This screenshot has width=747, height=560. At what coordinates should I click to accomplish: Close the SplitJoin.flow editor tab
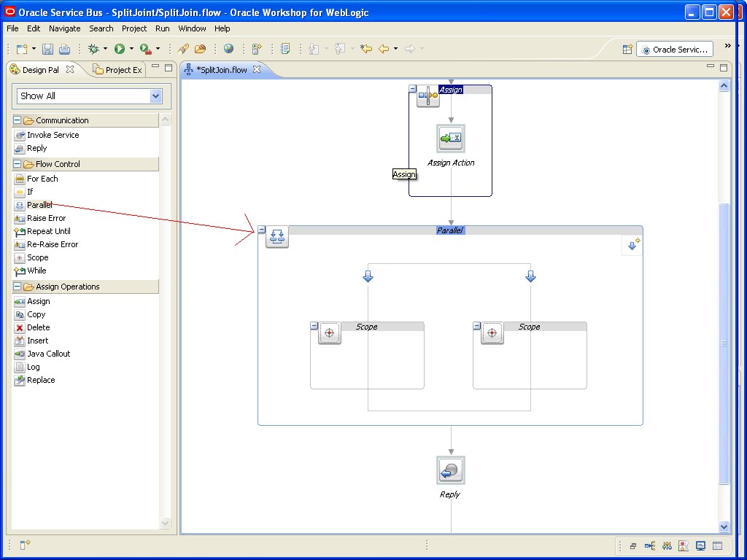point(257,69)
